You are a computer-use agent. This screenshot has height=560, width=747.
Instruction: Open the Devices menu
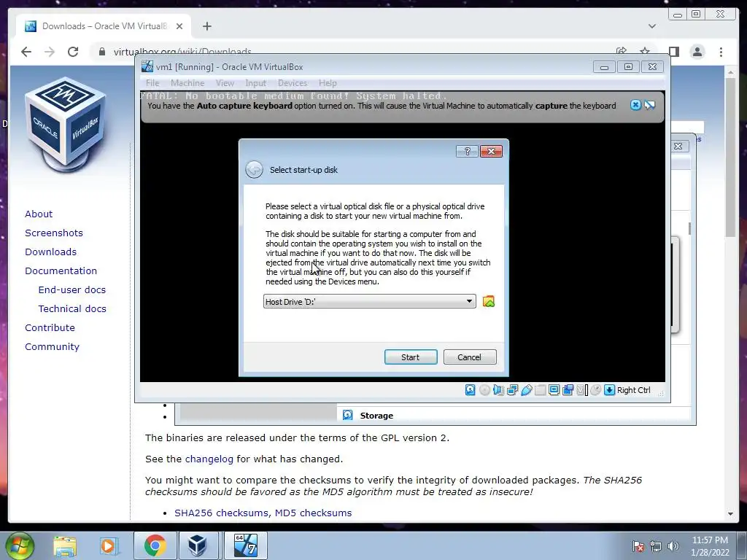click(x=293, y=83)
